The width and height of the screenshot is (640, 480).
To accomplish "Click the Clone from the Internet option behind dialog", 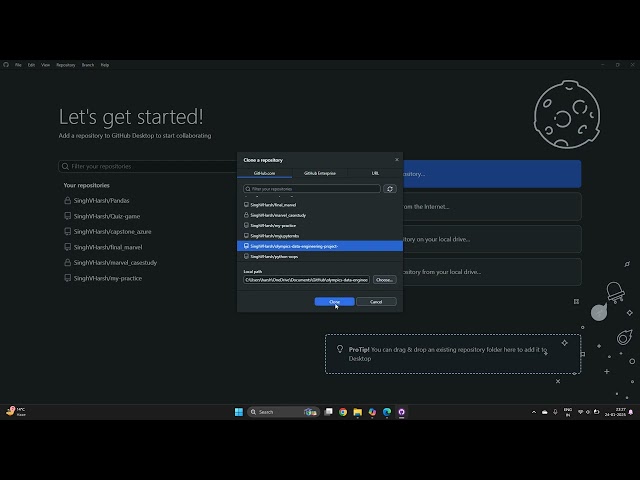I will pos(492,207).
